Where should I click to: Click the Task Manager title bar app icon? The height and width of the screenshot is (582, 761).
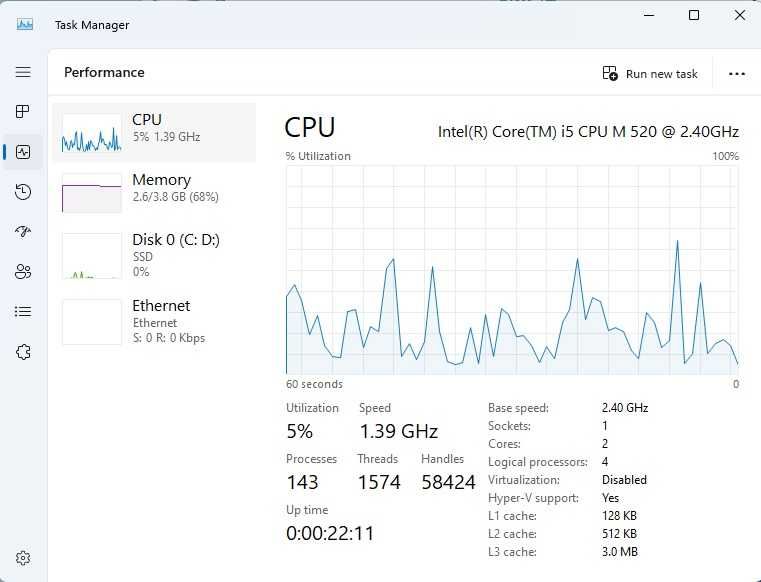click(25, 24)
